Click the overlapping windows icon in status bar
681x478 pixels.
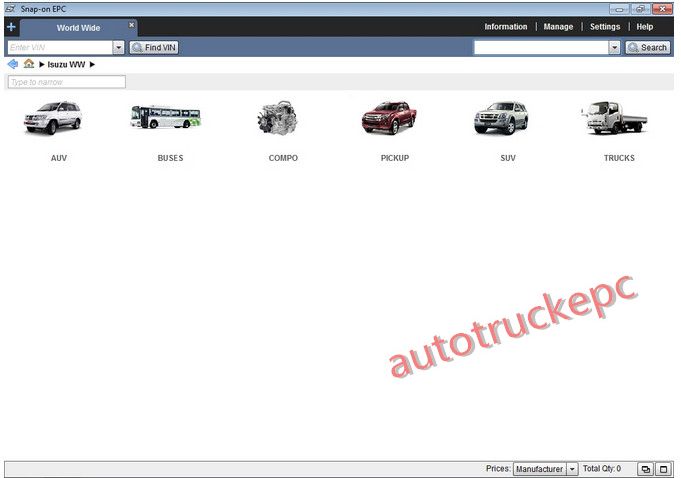[x=645, y=469]
